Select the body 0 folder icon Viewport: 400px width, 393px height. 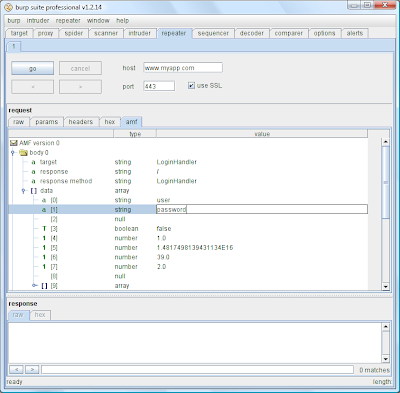pos(23,153)
